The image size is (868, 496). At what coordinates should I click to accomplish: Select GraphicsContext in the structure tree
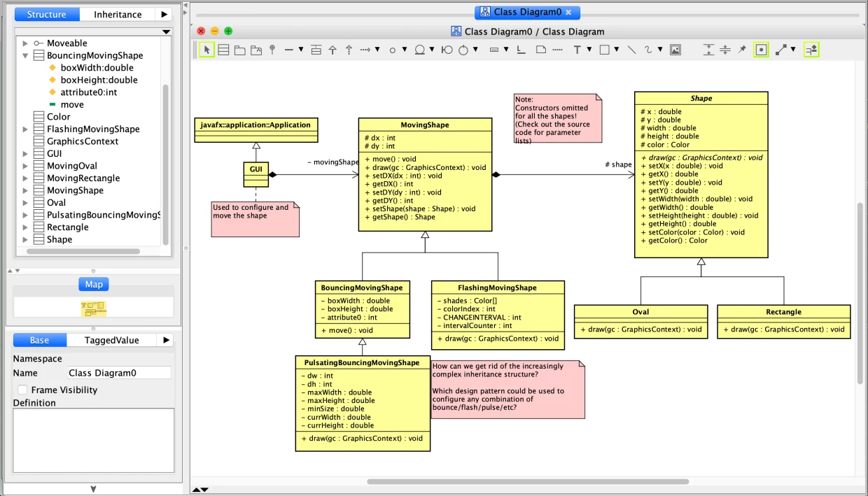83,141
